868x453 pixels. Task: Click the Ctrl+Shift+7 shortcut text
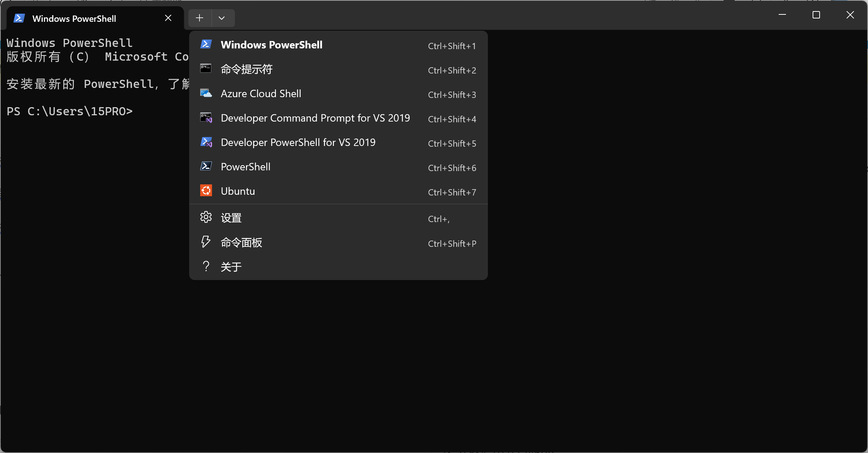pos(452,192)
